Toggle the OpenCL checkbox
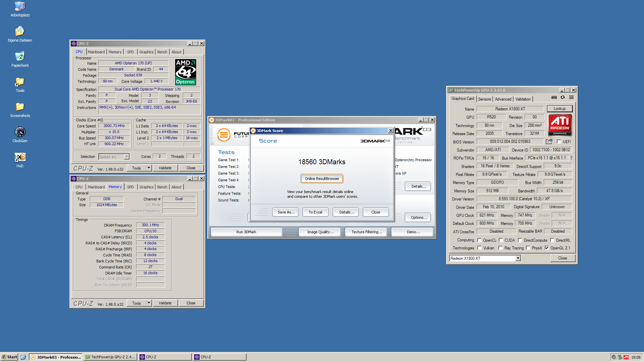The width and height of the screenshot is (644, 362). [x=479, y=240]
